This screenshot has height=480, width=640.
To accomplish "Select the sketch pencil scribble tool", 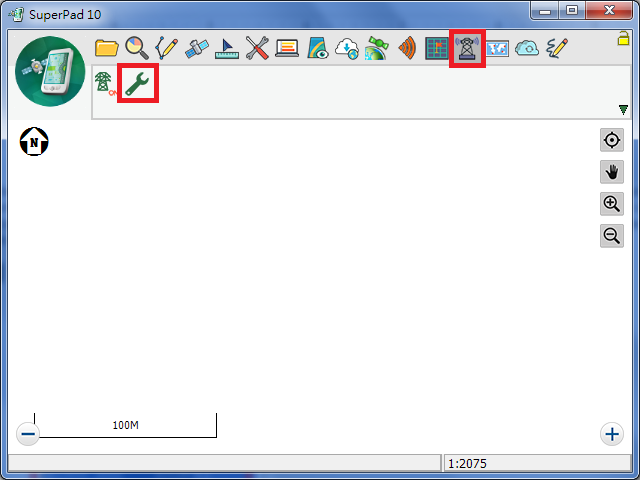I will pyautogui.click(x=557, y=49).
